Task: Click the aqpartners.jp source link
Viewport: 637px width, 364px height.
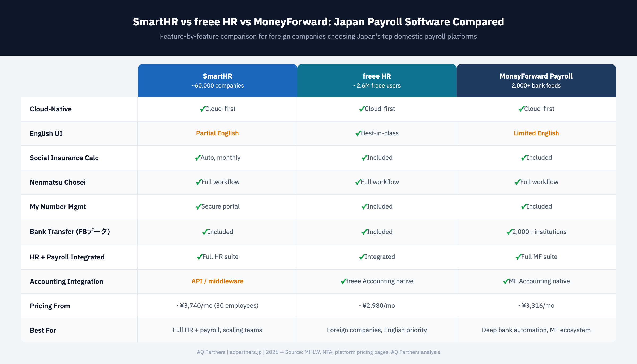Action: coord(246,352)
